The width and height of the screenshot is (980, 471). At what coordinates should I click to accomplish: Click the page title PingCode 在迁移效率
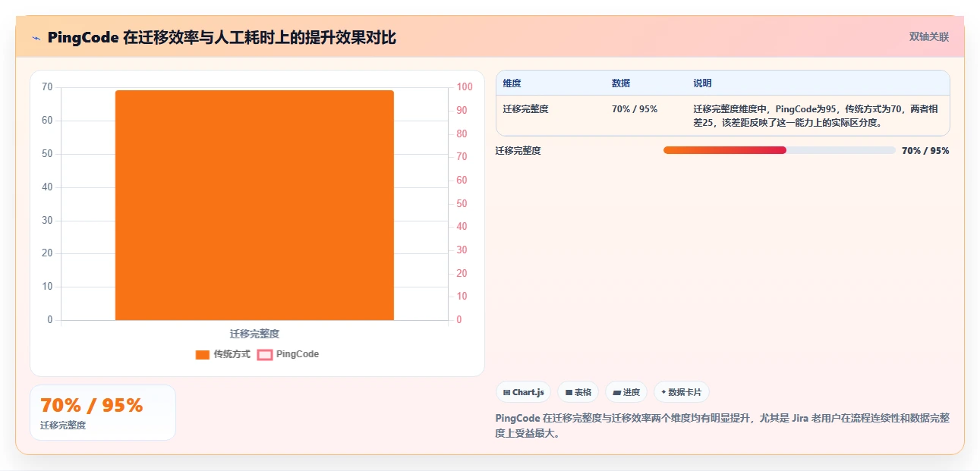[x=222, y=38]
